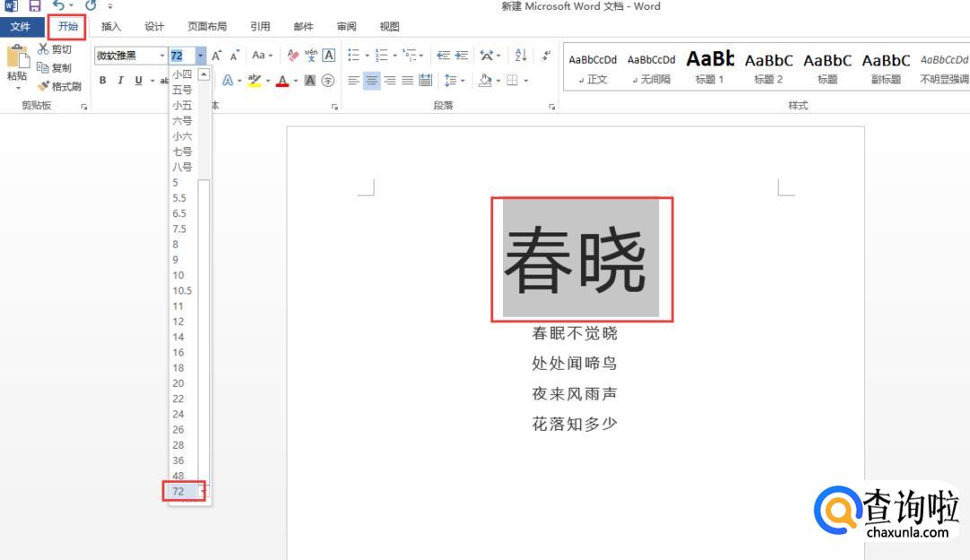This screenshot has width=970, height=560.
Task: Click the Format Painter (格式刷) tool
Action: click(x=59, y=87)
